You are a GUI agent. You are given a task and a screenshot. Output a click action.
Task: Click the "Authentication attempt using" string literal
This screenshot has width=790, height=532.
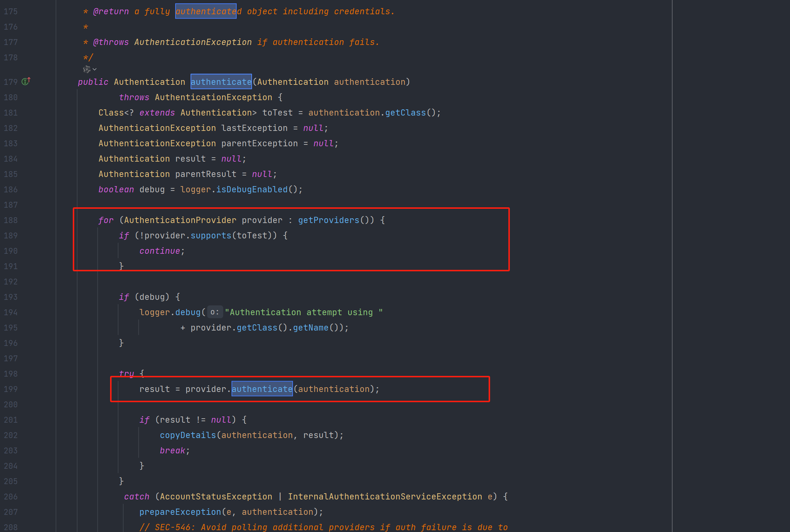304,312
